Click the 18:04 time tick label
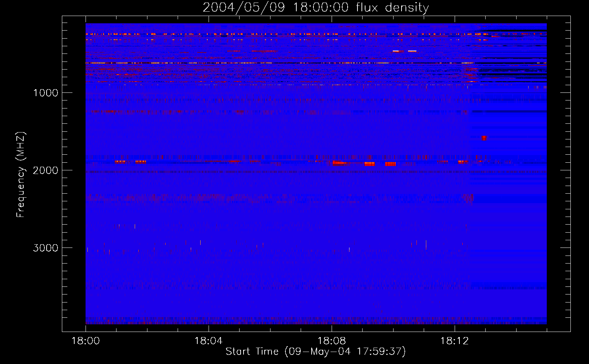The width and height of the screenshot is (589, 364). (209, 341)
